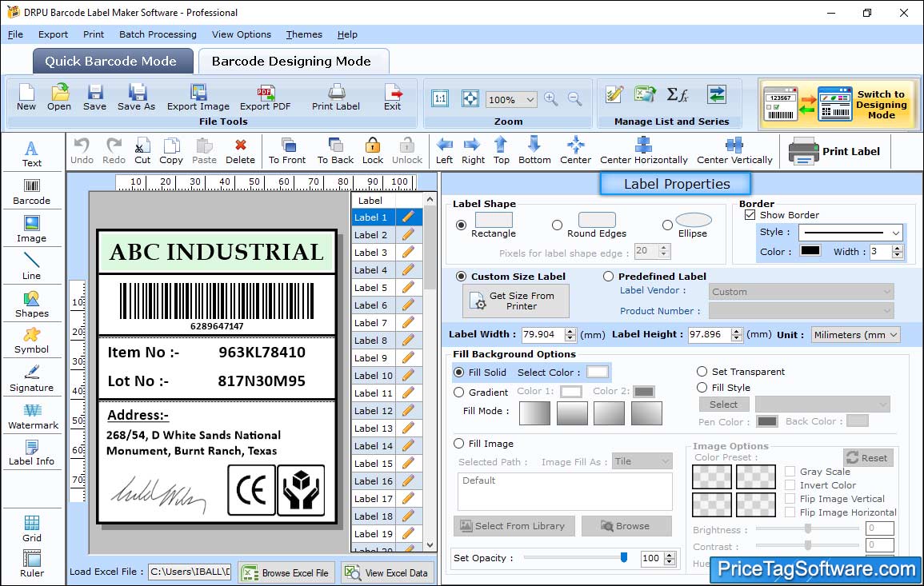
Task: Open the Label Vendor Custom dropdown
Action: coord(801,292)
